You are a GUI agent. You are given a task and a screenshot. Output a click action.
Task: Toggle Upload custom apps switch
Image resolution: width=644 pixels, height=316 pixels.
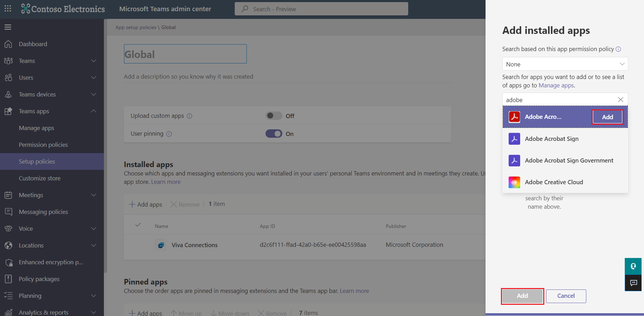(274, 116)
